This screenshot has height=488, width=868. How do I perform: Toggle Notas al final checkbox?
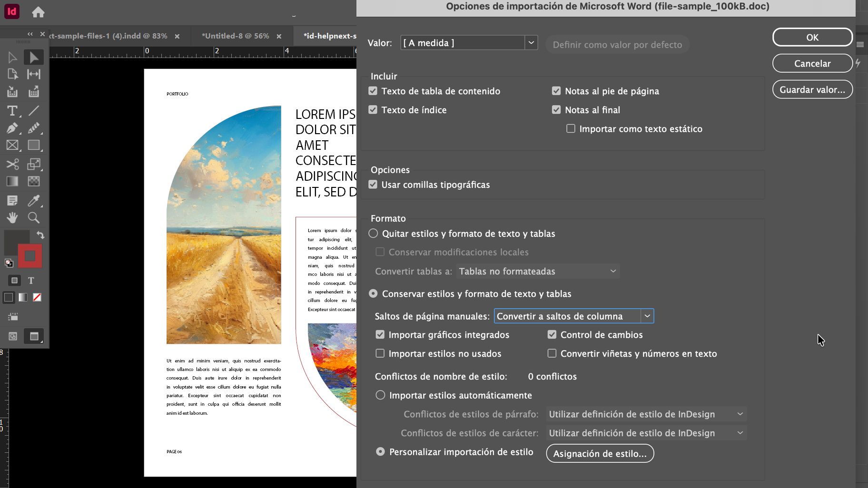(556, 110)
